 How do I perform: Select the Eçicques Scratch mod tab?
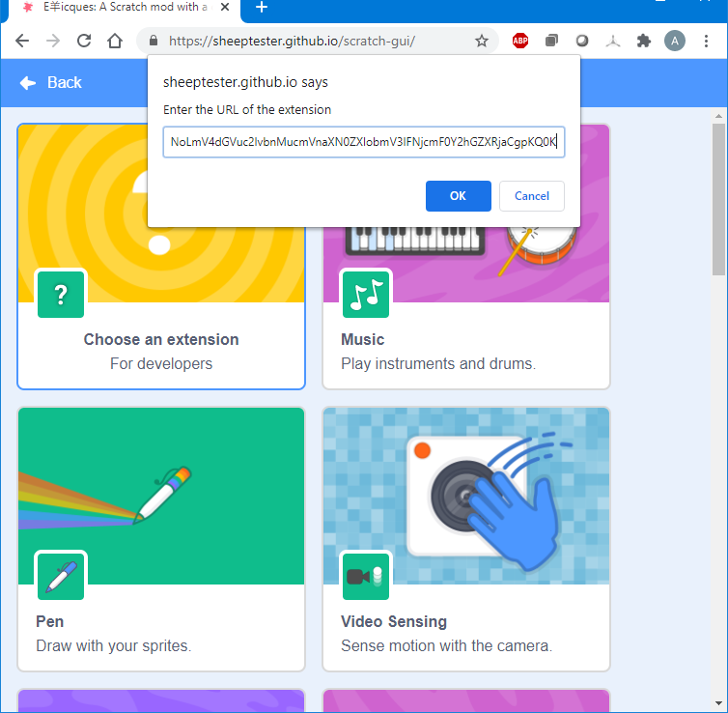tap(123, 8)
